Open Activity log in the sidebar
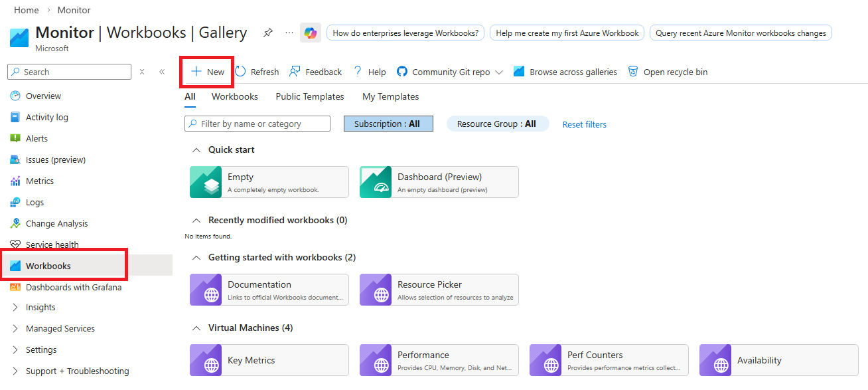Screen dimensions: 868x390 46,117
